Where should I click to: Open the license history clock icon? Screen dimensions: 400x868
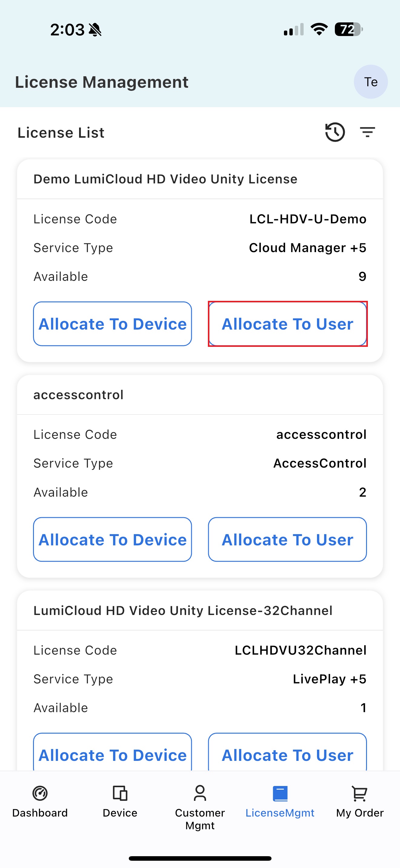coord(335,132)
